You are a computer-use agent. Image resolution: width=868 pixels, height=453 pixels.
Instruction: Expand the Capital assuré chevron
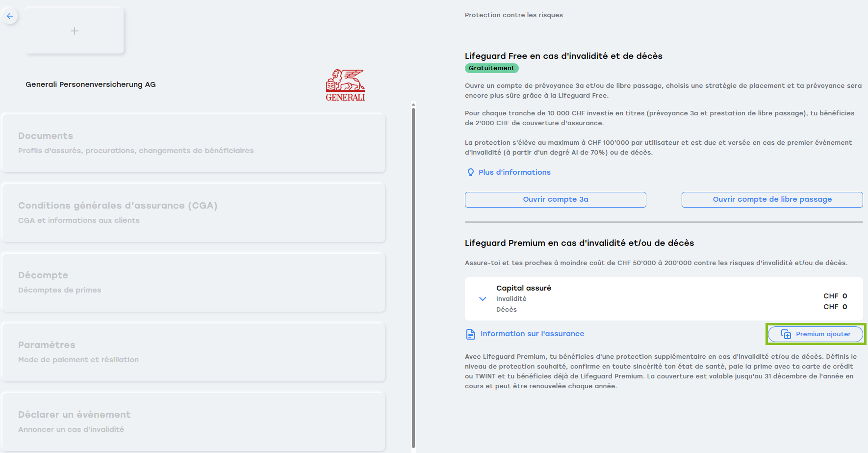[x=483, y=299]
